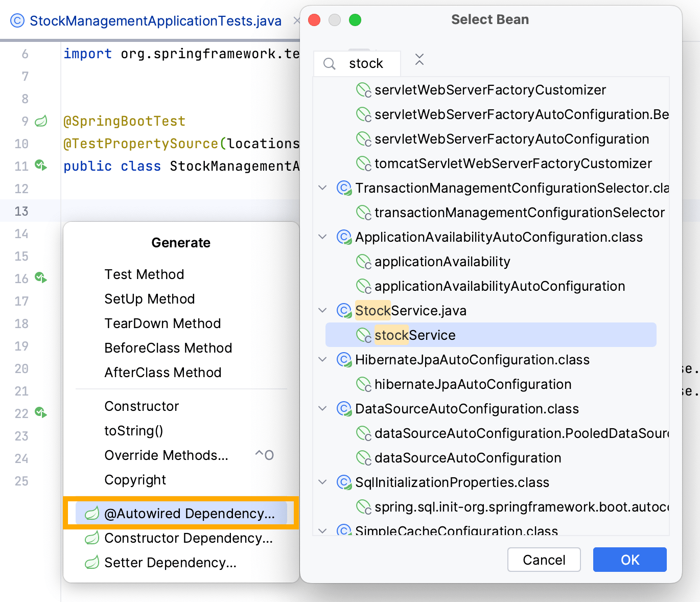
Task: Click the class icon next to HibernateJpaAutoConfiguration.class
Action: 344,360
